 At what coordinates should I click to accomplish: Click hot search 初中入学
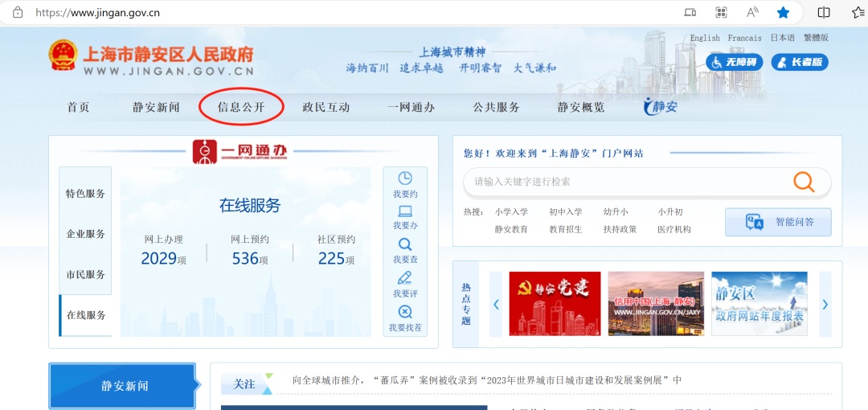click(566, 211)
